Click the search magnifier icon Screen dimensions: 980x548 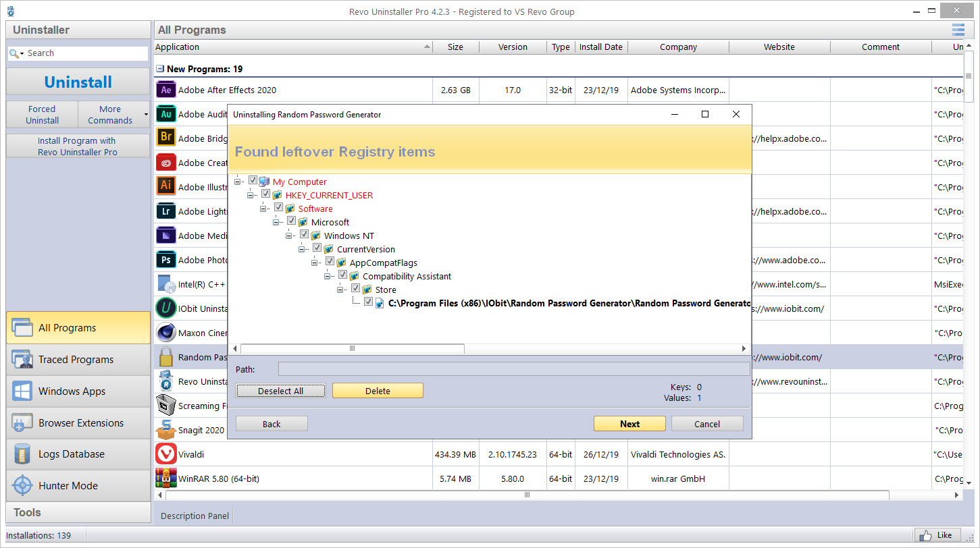tap(14, 53)
